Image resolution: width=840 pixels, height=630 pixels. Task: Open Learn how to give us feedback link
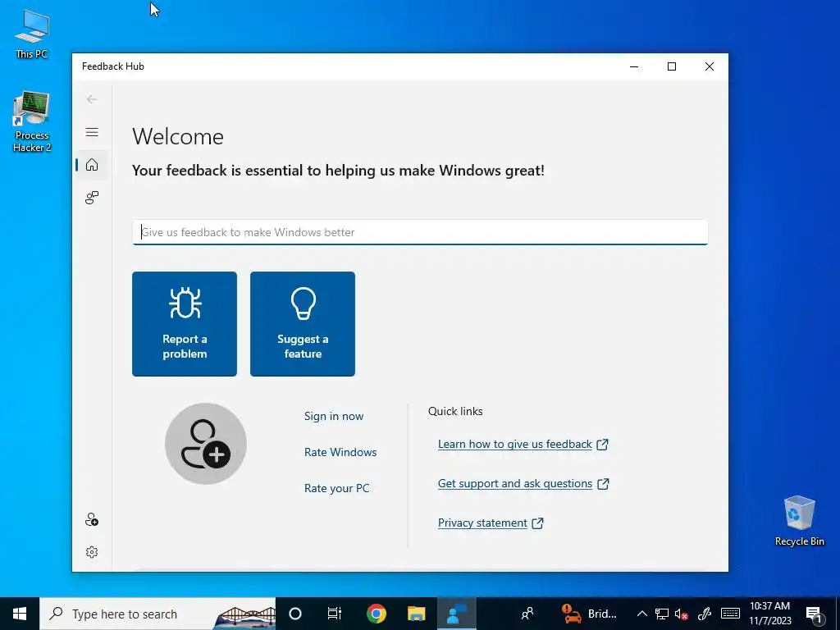point(523,444)
